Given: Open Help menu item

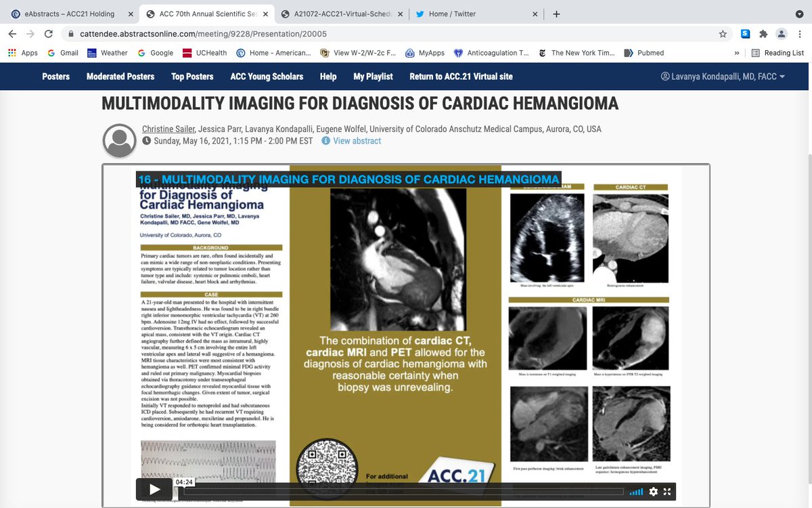Looking at the screenshot, I should click(x=328, y=77).
